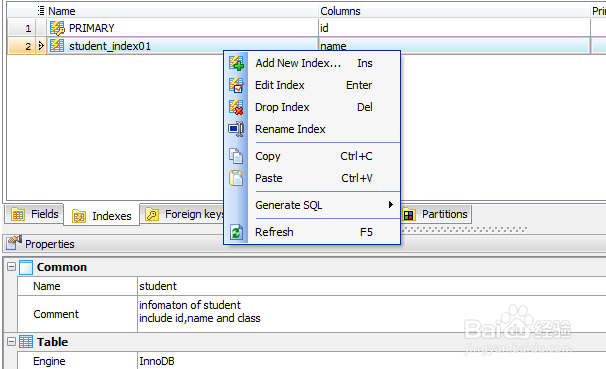Edit the Comment property value field
The width and height of the screenshot is (606, 369).
(x=372, y=314)
